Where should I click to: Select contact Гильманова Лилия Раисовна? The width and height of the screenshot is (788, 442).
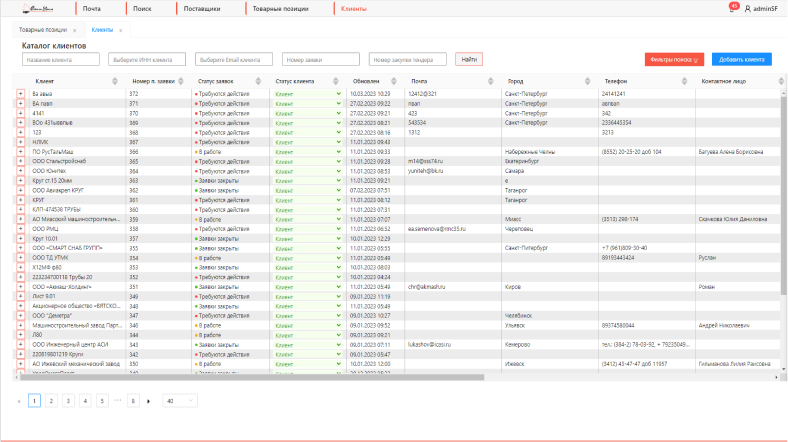coord(734,364)
